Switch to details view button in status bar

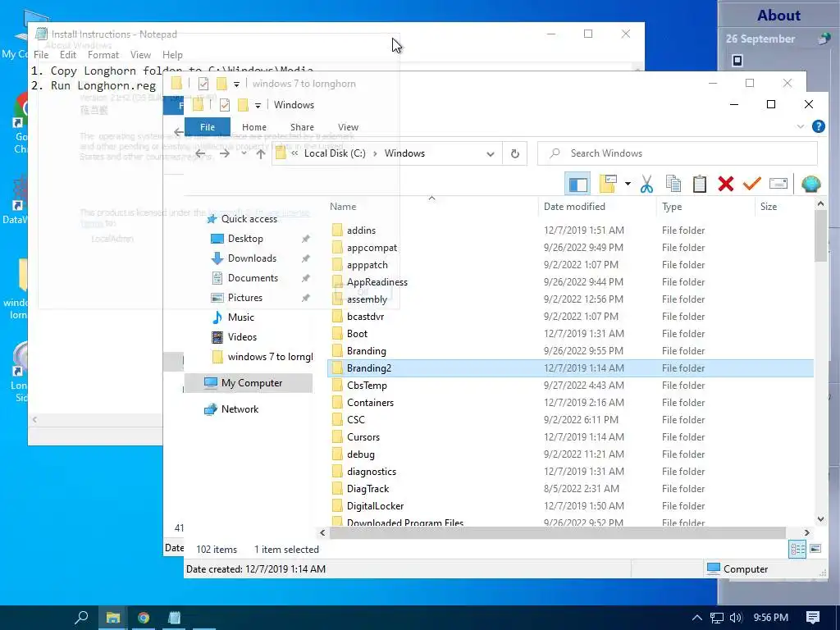pos(797,549)
